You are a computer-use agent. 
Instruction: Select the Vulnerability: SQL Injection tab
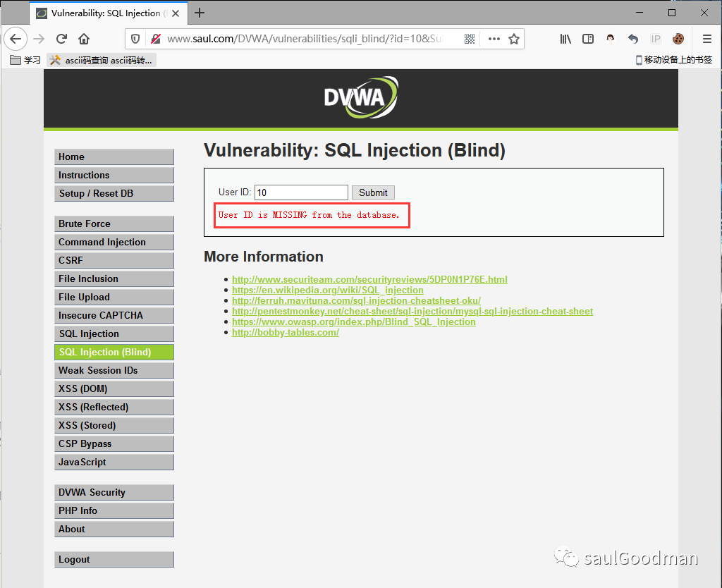coord(109,13)
